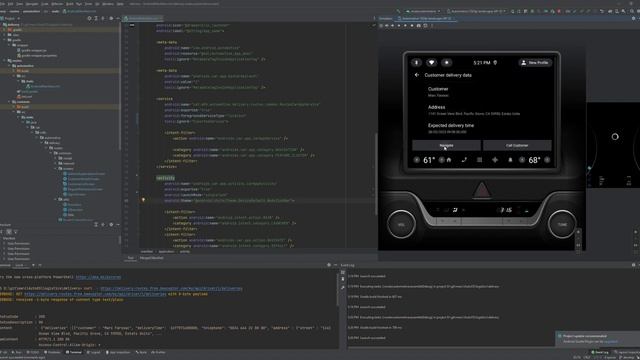Screen dimensions: 640x360
Task: Click the VOL knob on the dashboard
Action: pyautogui.click(x=401, y=224)
